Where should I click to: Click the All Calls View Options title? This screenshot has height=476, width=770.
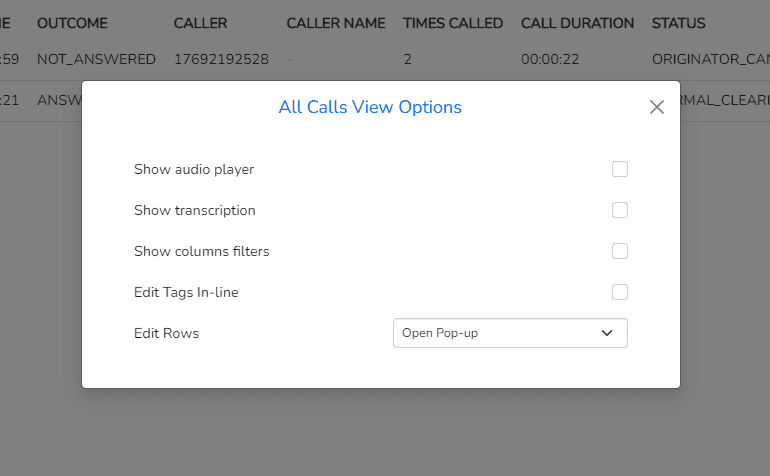370,107
